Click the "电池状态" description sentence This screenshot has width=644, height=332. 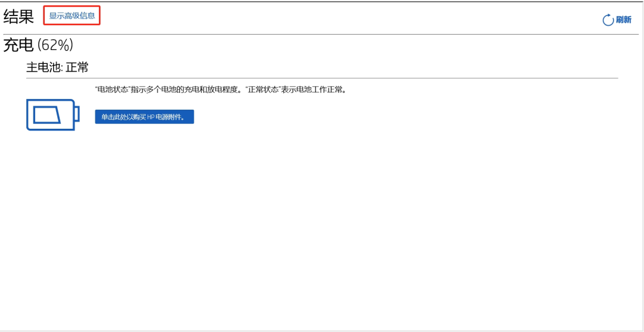[221, 89]
